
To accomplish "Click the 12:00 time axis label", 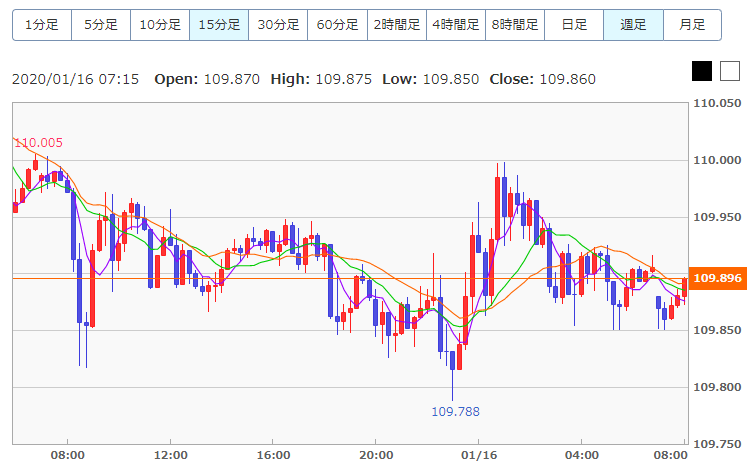I will pos(171,454).
